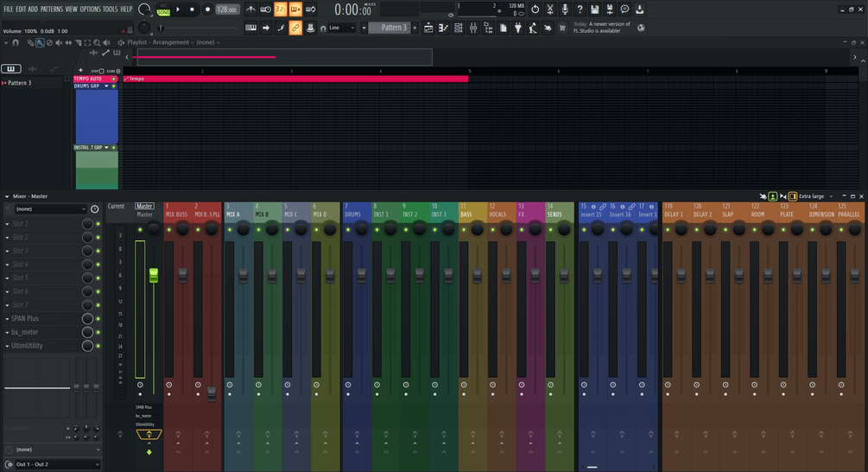Screen dimensions: 868x472
Task: Toggle the SPAN Plus effect enable light
Action: (x=98, y=318)
